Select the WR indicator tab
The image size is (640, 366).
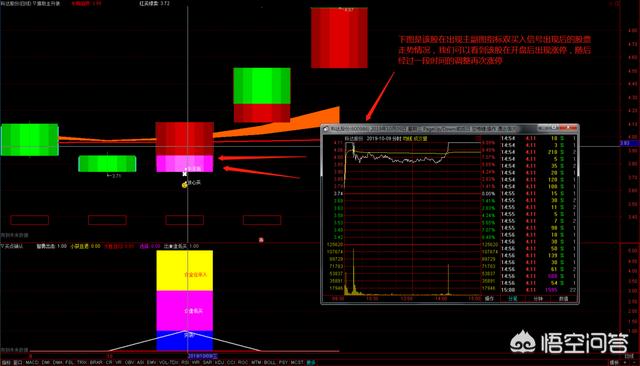click(196, 362)
